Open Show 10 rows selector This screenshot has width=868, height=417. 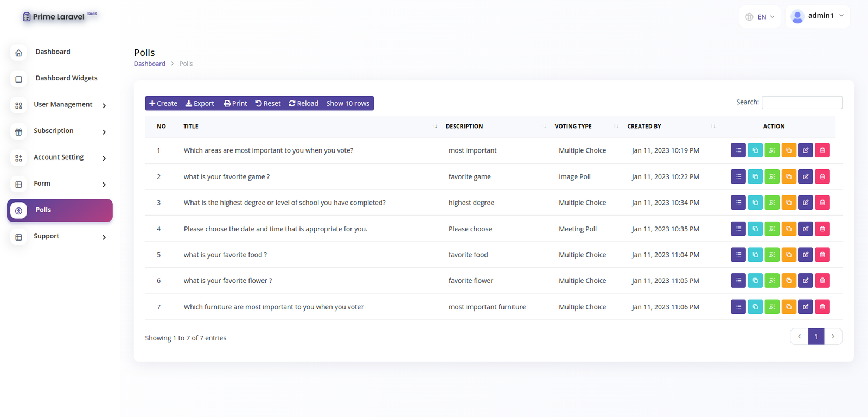[348, 104]
